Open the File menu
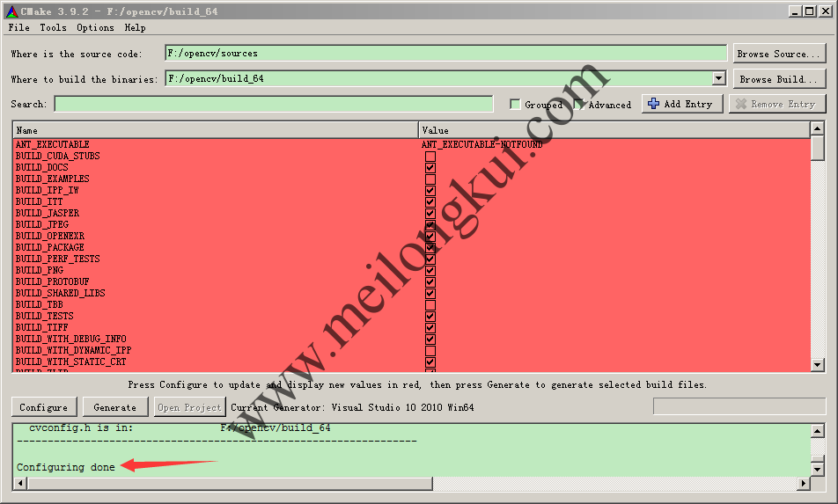 [x=18, y=28]
